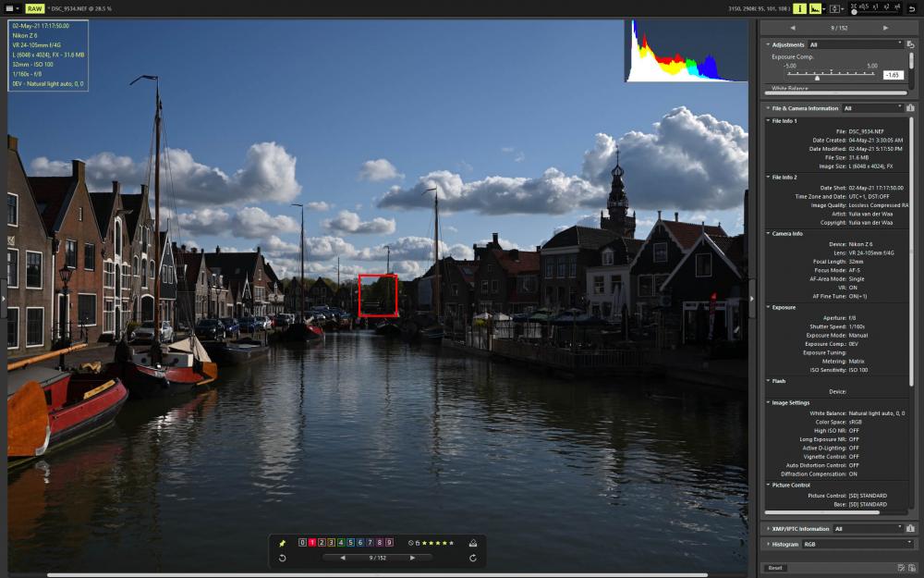Apply red label 1
The image size is (924, 578).
tap(312, 543)
